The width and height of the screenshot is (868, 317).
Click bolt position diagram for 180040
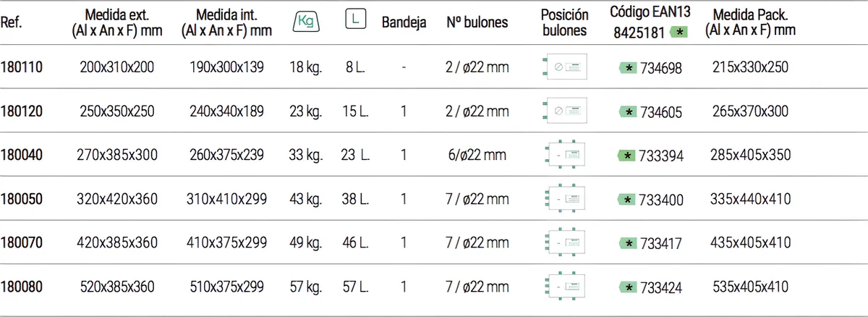565,155
